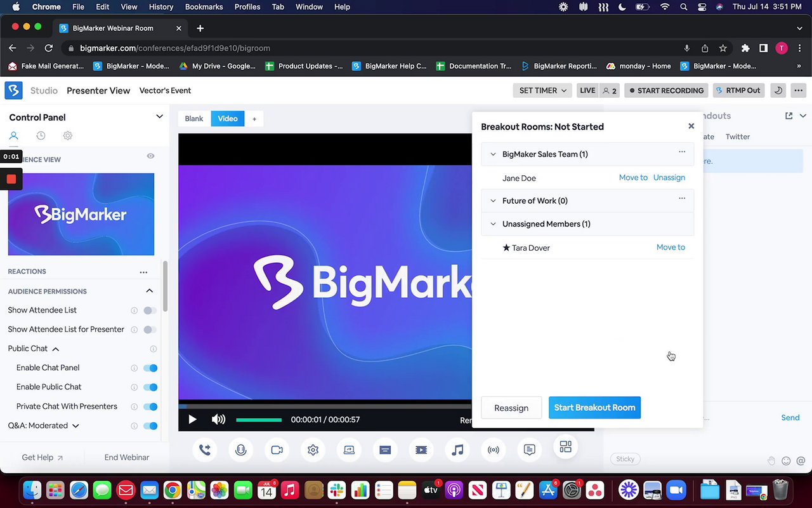Image resolution: width=812 pixels, height=508 pixels.
Task: Open the clock history icon in Control Panel
Action: pyautogui.click(x=41, y=136)
